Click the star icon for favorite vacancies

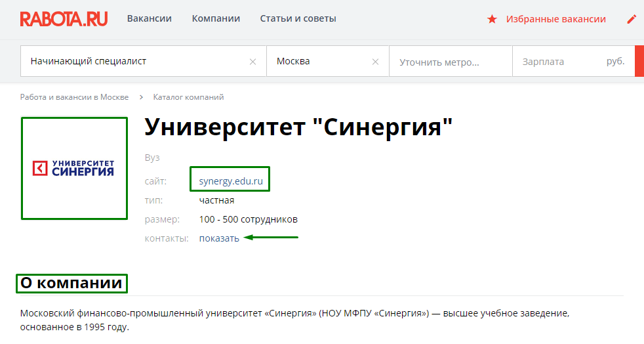tap(492, 19)
